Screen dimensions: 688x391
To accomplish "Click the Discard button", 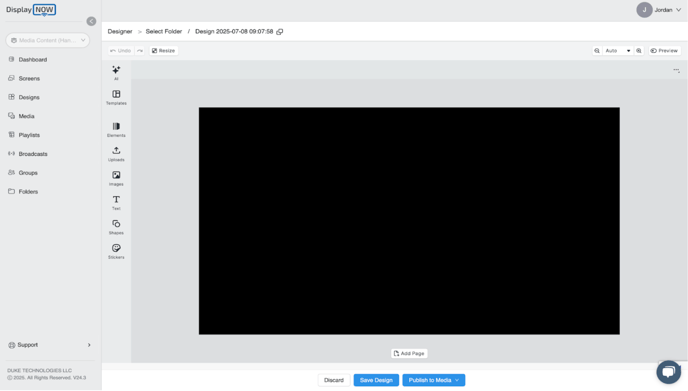I will pyautogui.click(x=334, y=380).
